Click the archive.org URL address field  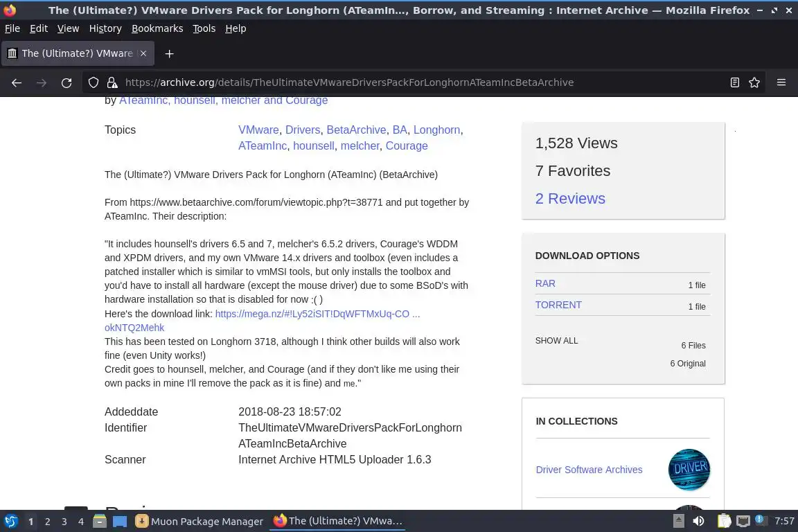click(349, 82)
